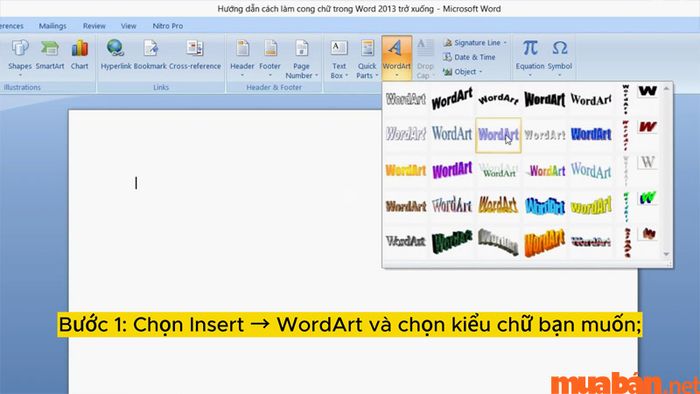Choose the outlined WordArt style in first row
This screenshot has height=394, width=700.
405,99
